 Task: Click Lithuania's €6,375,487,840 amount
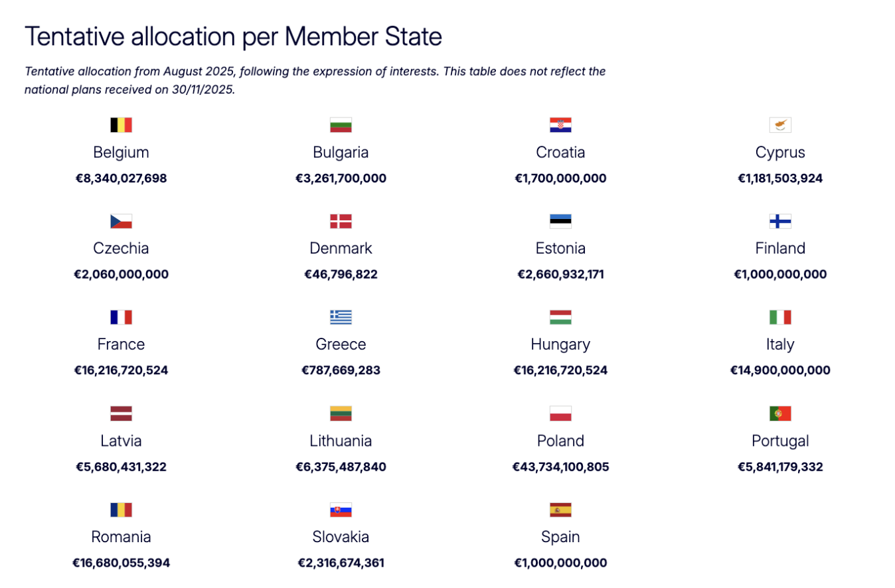point(341,467)
